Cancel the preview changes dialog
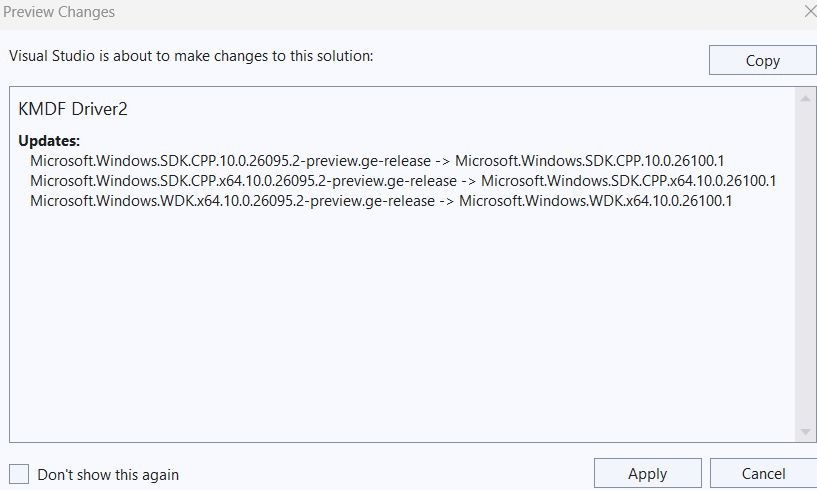Image resolution: width=817 pixels, height=490 pixels. (762, 473)
